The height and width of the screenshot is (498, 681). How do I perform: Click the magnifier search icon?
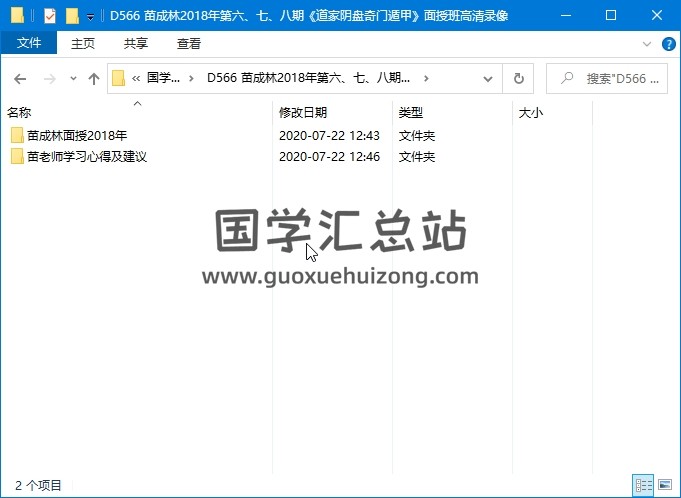[567, 78]
